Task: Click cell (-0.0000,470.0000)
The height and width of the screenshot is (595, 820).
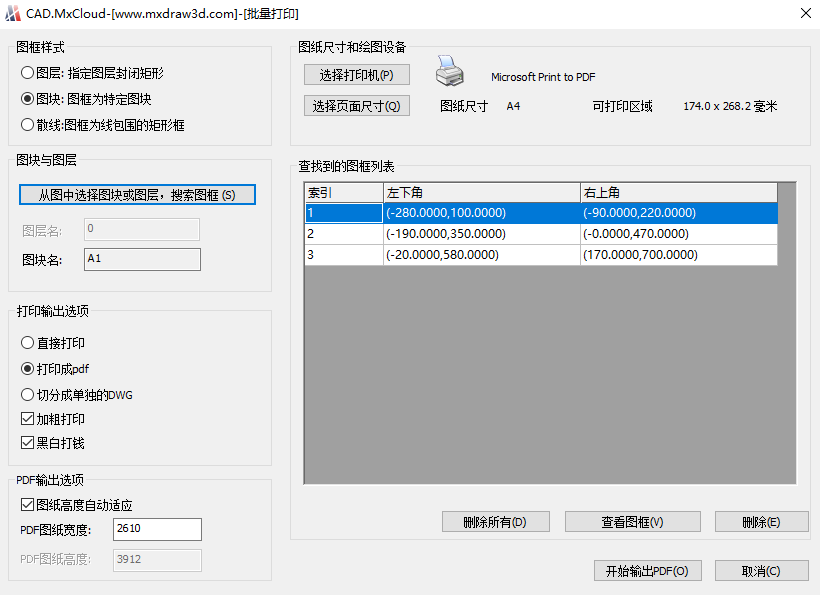Action: [679, 234]
